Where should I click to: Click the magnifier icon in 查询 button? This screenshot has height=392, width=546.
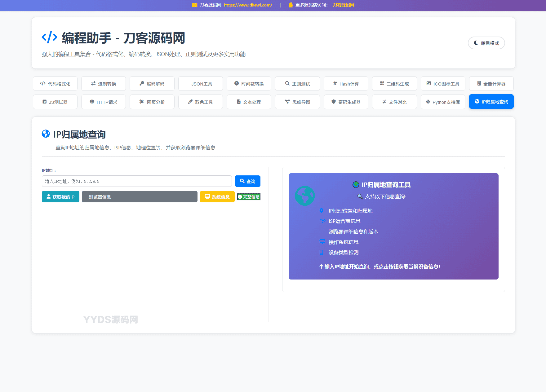(242, 181)
